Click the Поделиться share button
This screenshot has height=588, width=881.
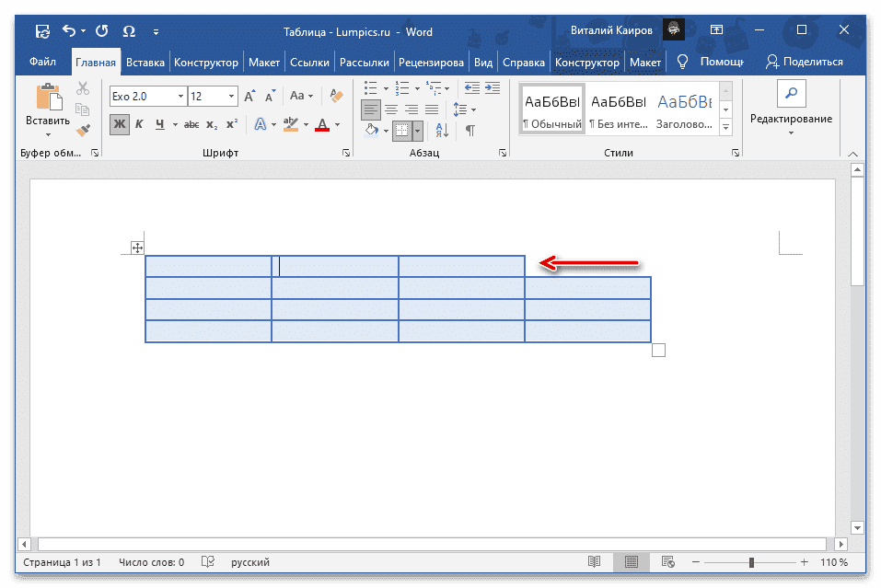[x=805, y=62]
